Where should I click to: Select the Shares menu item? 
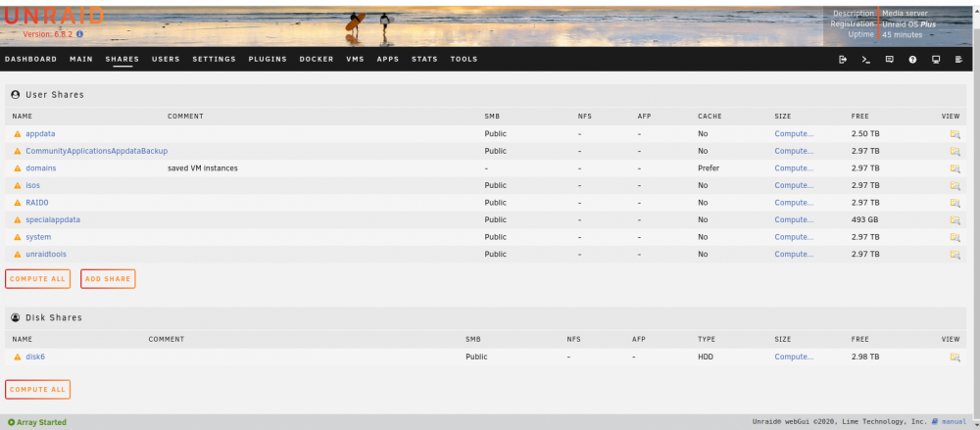point(122,60)
